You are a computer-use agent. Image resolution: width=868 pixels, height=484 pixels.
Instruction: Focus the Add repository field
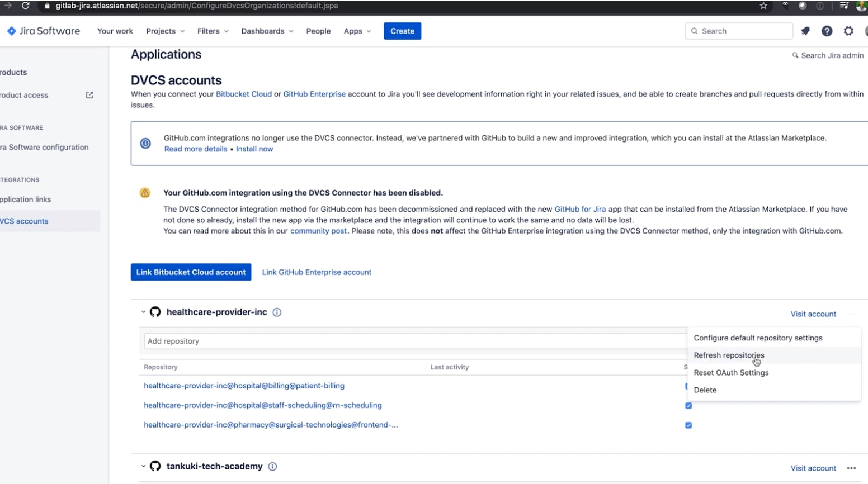(416, 341)
